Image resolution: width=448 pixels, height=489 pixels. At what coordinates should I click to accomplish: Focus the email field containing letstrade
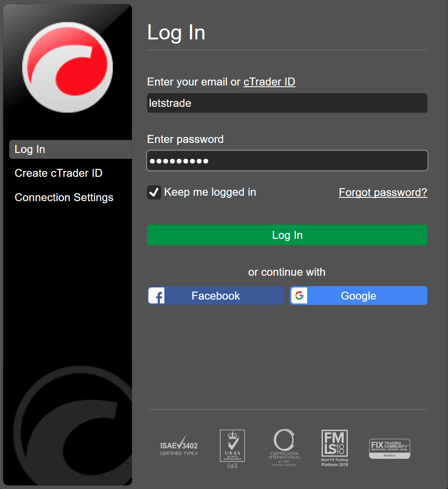287,103
